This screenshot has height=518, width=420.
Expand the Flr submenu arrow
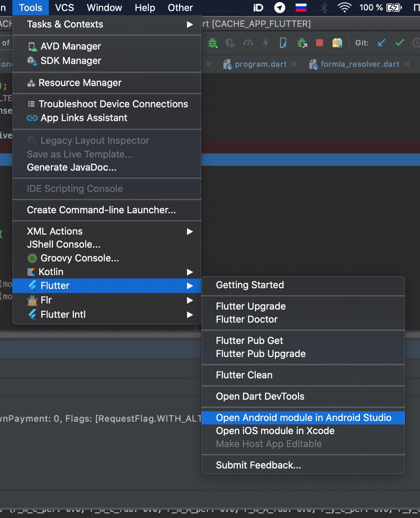point(190,300)
